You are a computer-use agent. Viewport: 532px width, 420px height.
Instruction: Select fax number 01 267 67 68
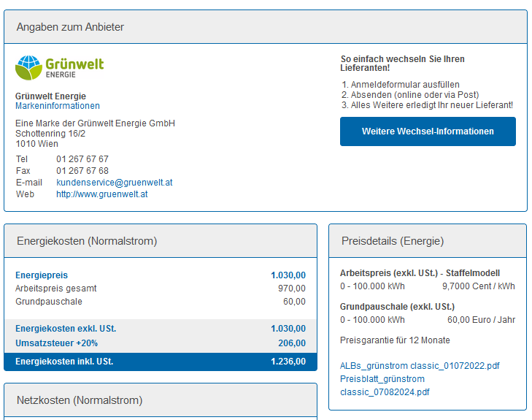(x=82, y=171)
